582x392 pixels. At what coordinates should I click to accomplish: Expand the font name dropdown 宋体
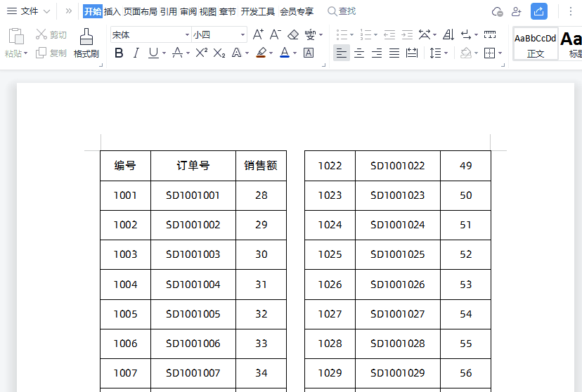pyautogui.click(x=187, y=35)
